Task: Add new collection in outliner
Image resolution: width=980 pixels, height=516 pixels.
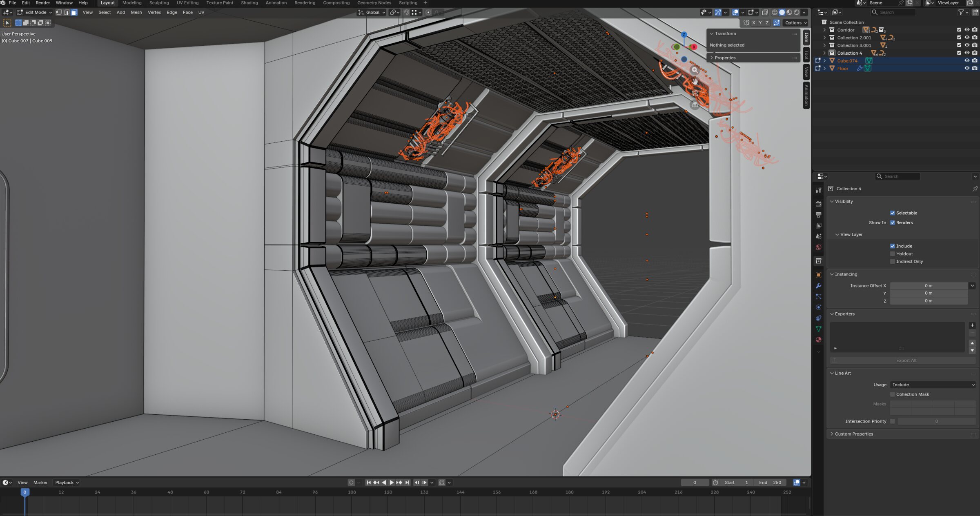Action: 975,13
